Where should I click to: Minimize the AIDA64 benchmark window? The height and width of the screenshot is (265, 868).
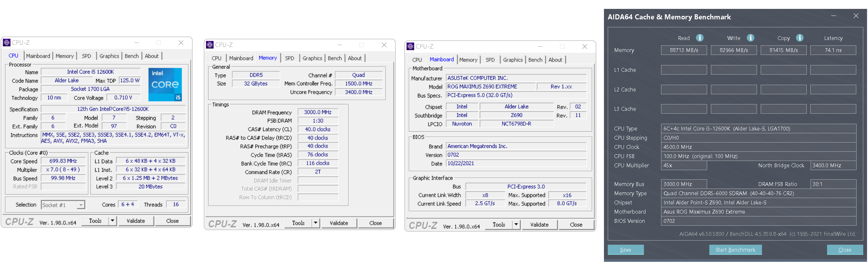[833, 16]
